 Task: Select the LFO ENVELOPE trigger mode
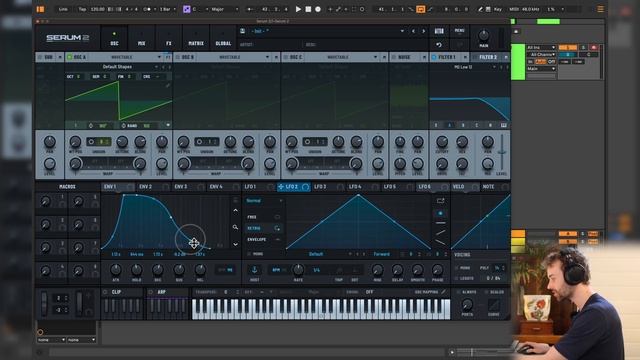pos(263,239)
